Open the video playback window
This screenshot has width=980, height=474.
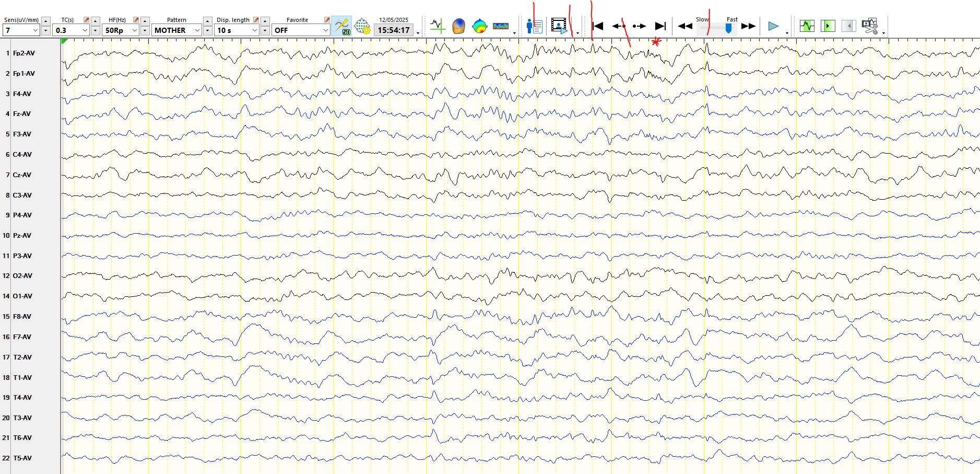click(x=559, y=26)
